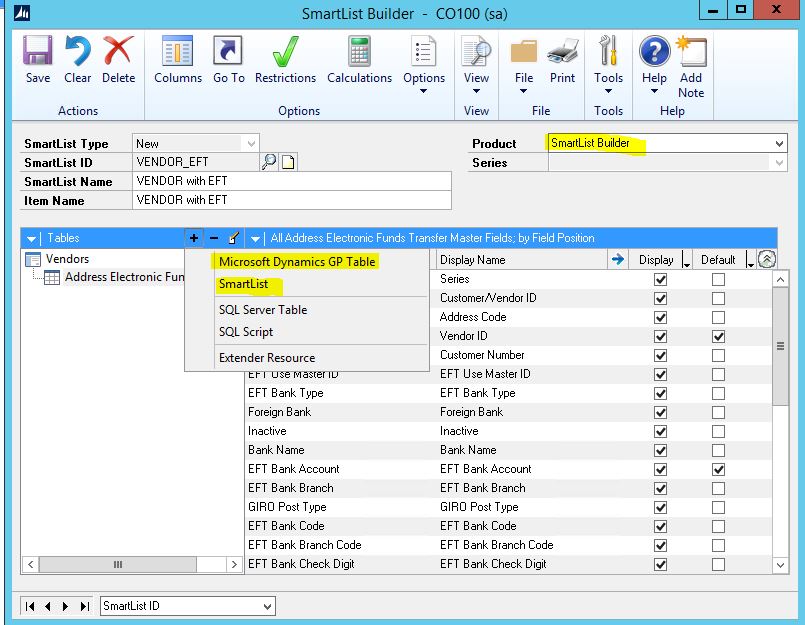Viewport: 805px width, 625px height.
Task: Click the Help question mark icon
Action: coord(654,51)
